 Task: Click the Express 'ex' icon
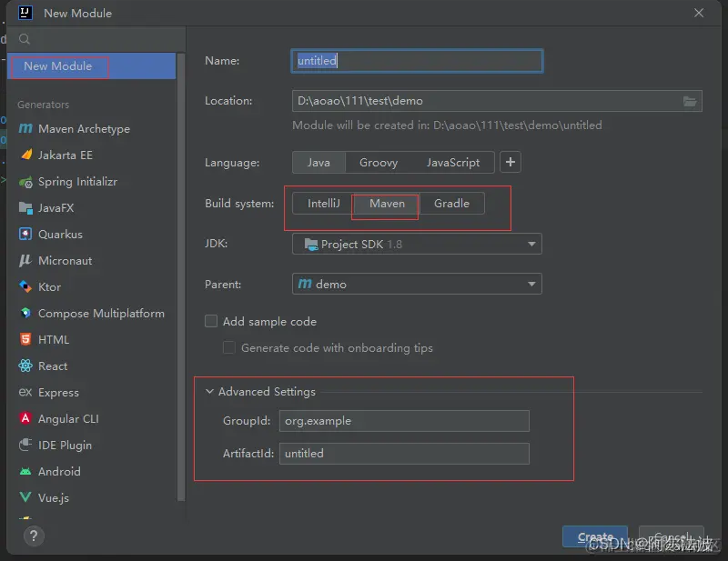25,392
